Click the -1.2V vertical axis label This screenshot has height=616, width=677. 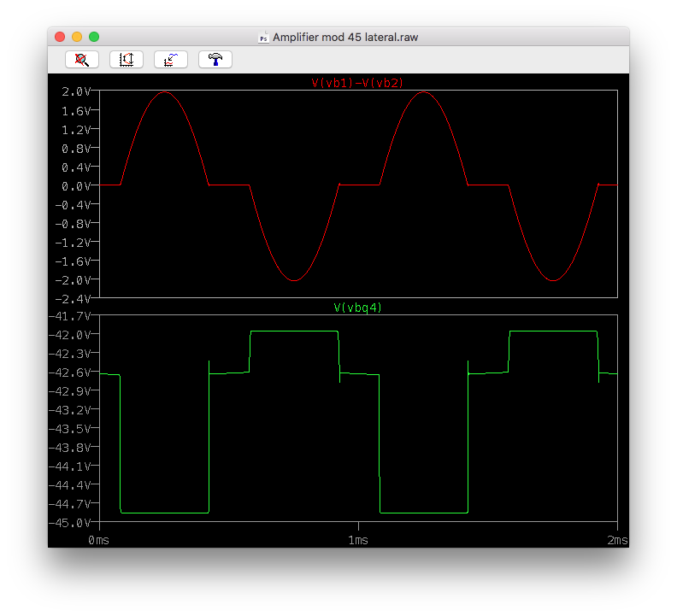click(x=74, y=243)
